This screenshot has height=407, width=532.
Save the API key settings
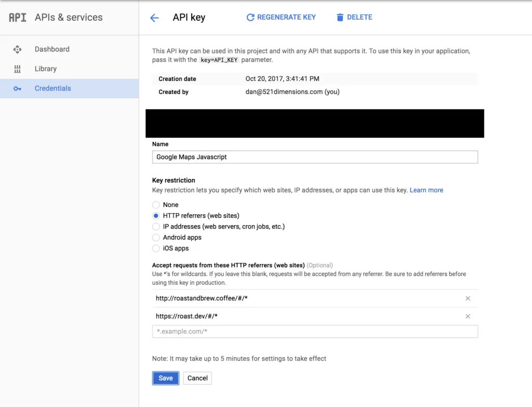[x=166, y=378]
